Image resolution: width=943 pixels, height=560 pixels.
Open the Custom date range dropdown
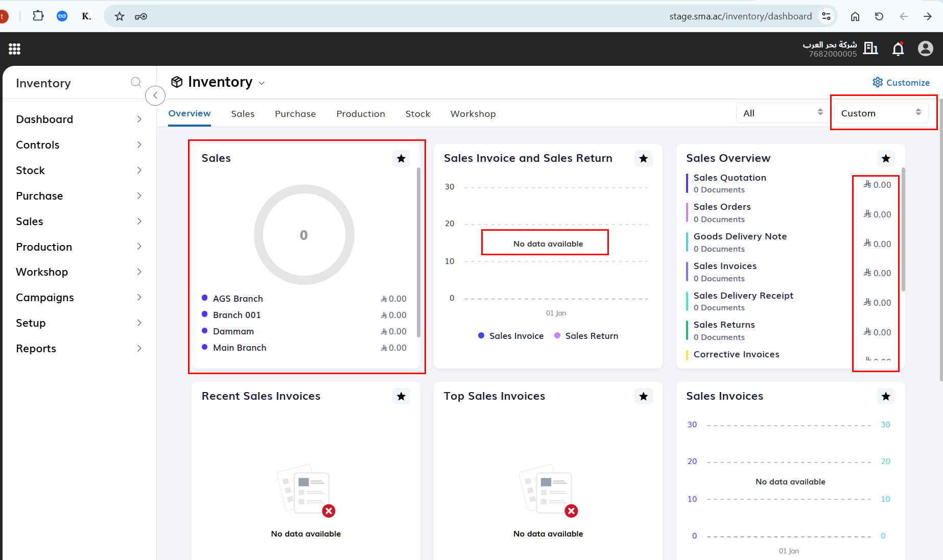pyautogui.click(x=881, y=113)
